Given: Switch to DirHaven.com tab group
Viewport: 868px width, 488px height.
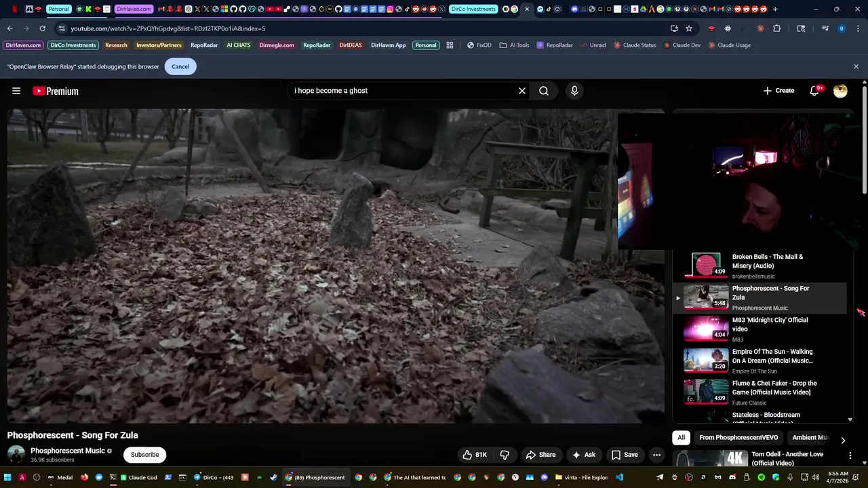Looking at the screenshot, I should click(x=134, y=9).
